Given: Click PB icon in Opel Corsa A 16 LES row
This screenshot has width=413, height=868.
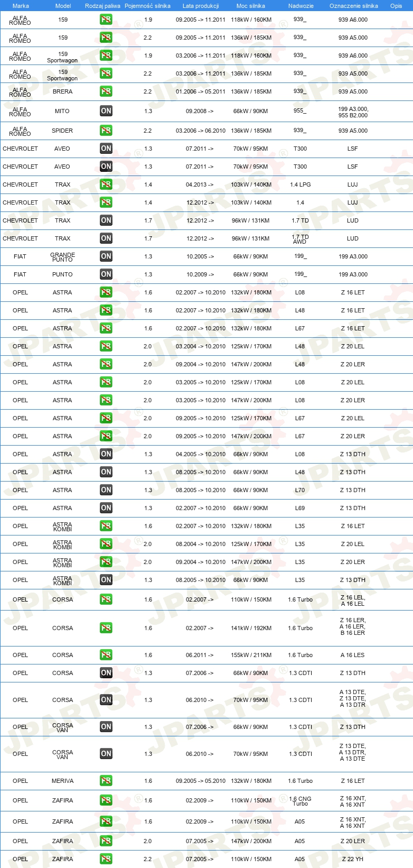Looking at the screenshot, I should coord(106,655).
